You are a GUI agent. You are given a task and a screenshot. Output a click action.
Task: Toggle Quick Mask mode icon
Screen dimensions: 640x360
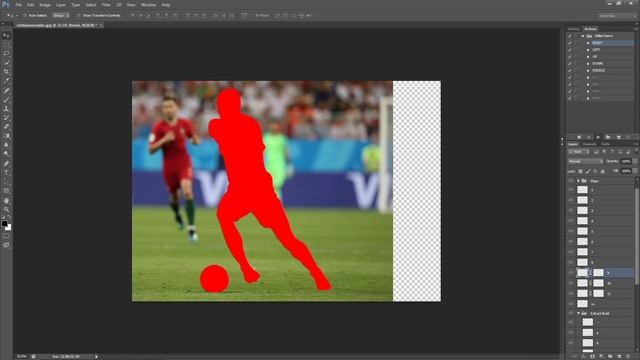[6, 236]
